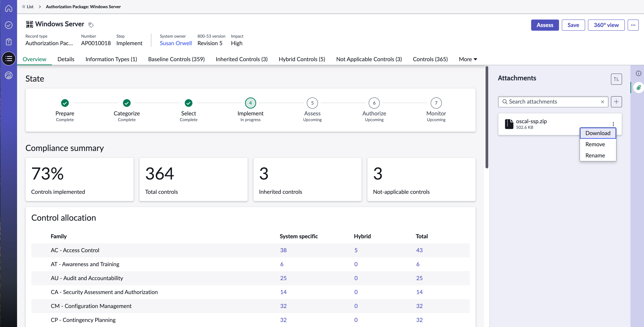Switch to the Details tab

[66, 59]
